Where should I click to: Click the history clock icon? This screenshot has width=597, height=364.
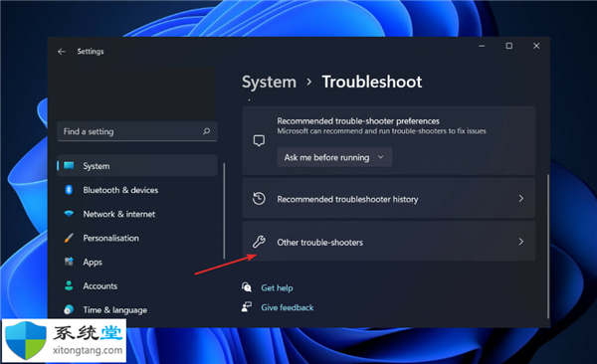[259, 199]
